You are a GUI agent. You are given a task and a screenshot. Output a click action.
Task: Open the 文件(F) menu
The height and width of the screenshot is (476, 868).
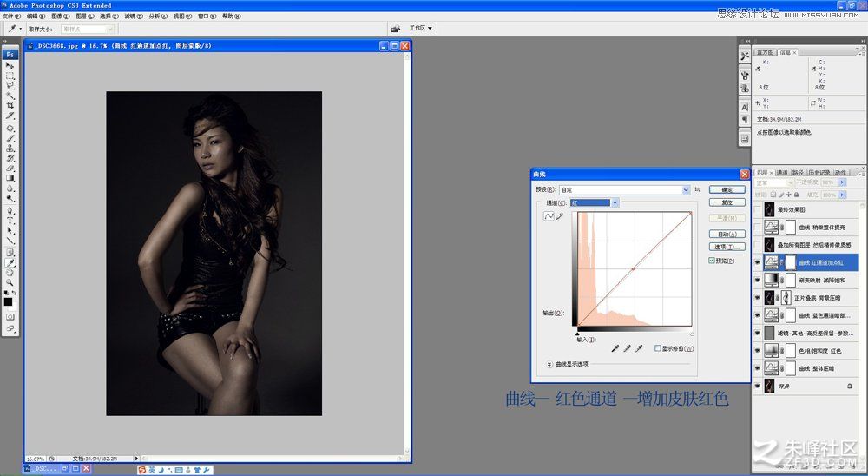[11, 17]
